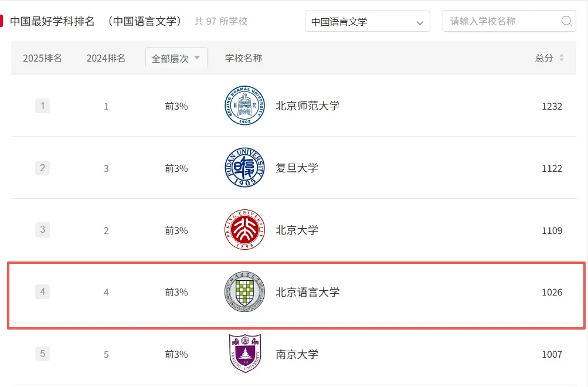Click the Fudan University logo
This screenshot has width=588, height=387.
point(244,168)
